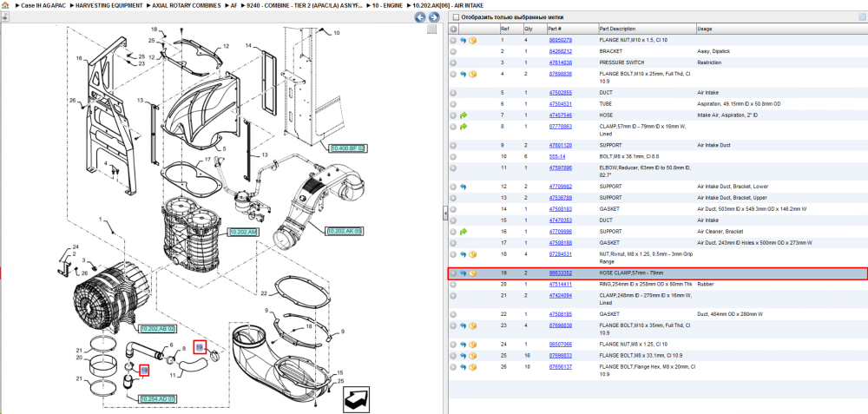Image resolution: width=868 pixels, height=414 pixels.
Task: Navigate to previous figure with back arrow
Action: point(420,17)
